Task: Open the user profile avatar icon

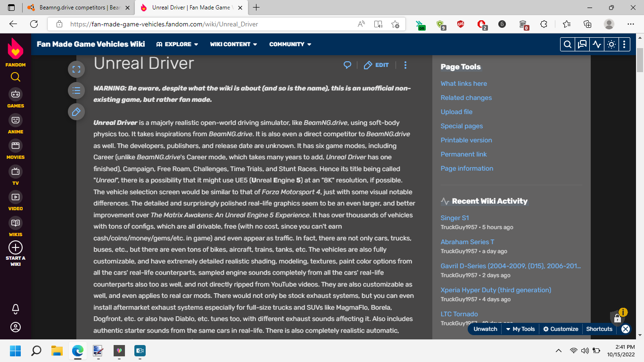Action: pos(16,327)
